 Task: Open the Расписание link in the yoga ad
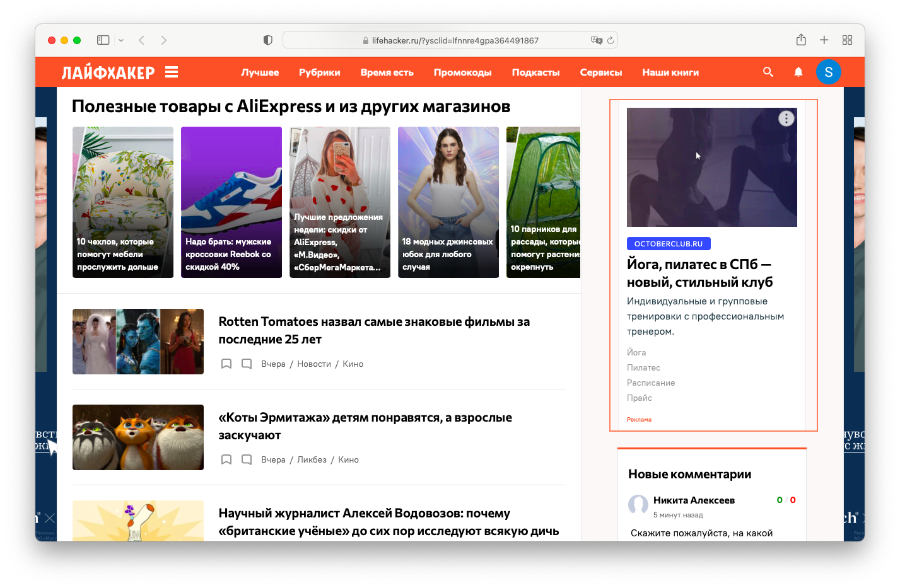[650, 383]
